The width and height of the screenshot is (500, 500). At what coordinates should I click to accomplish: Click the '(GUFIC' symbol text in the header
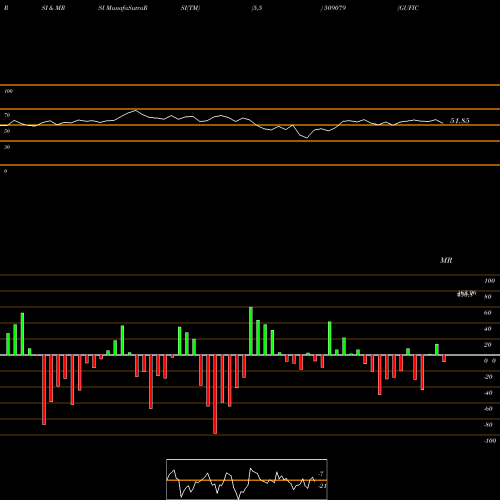pos(408,8)
